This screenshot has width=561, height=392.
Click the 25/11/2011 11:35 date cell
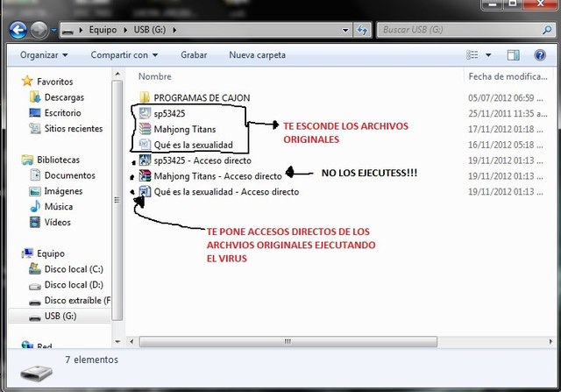point(508,113)
